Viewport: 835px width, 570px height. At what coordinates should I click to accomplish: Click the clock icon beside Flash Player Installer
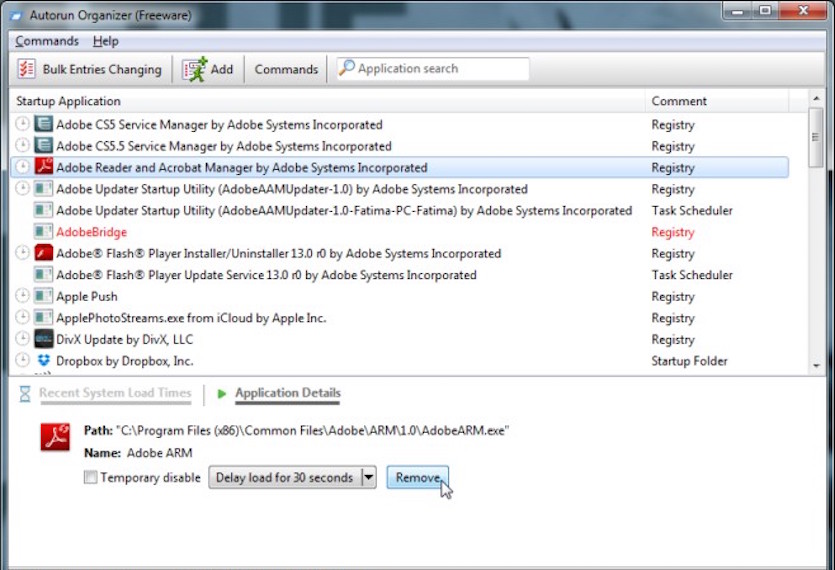pos(22,252)
